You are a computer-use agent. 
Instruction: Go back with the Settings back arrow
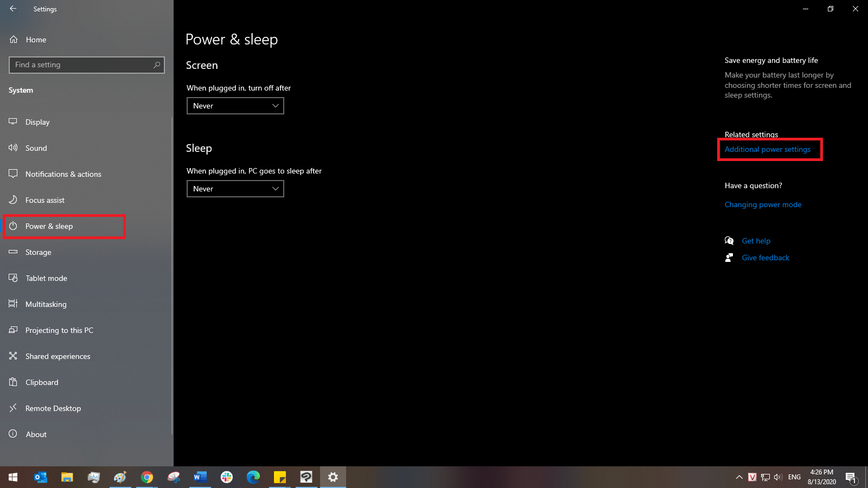13,9
